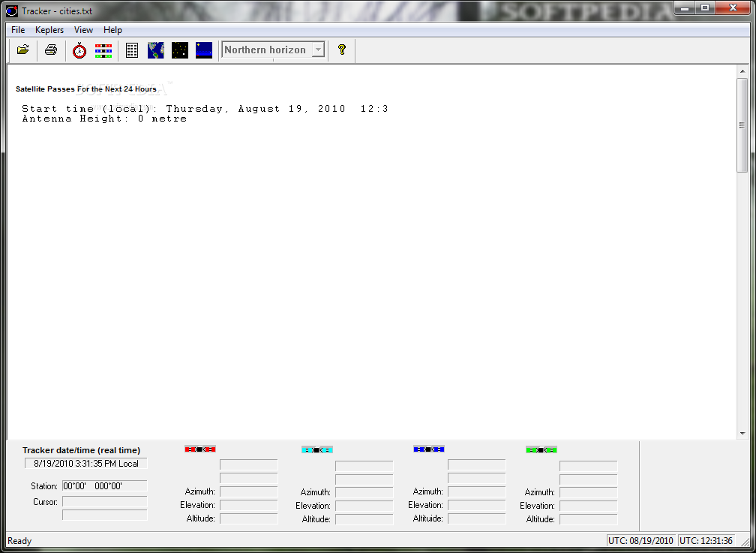Open the View menu
The image size is (756, 553).
coord(83,30)
